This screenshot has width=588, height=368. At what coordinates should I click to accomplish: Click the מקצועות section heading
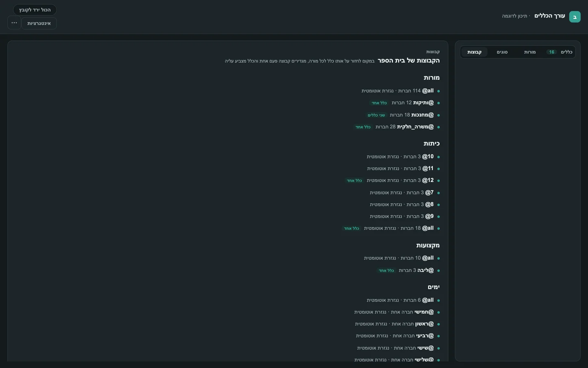(x=428, y=245)
